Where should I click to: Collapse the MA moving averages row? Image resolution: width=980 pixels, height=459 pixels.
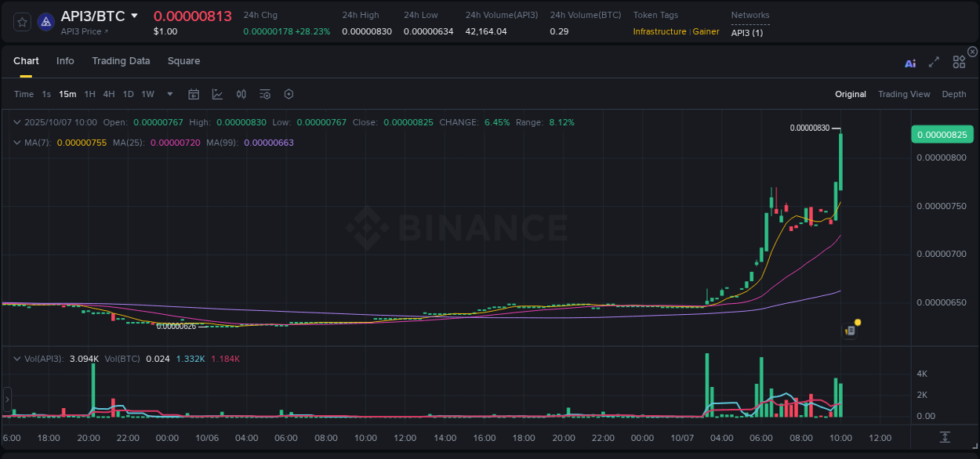point(16,143)
